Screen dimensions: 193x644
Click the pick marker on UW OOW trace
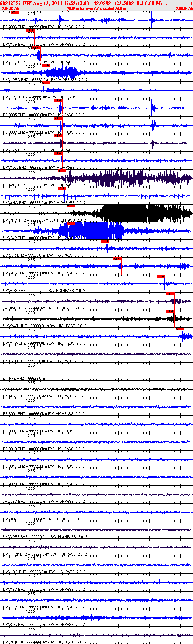tap(58, 153)
